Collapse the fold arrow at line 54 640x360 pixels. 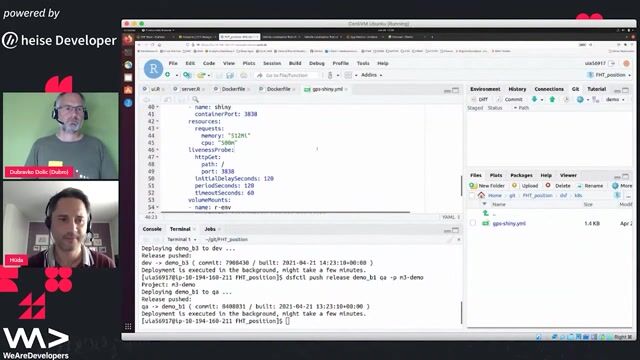pyautogui.click(x=158, y=207)
